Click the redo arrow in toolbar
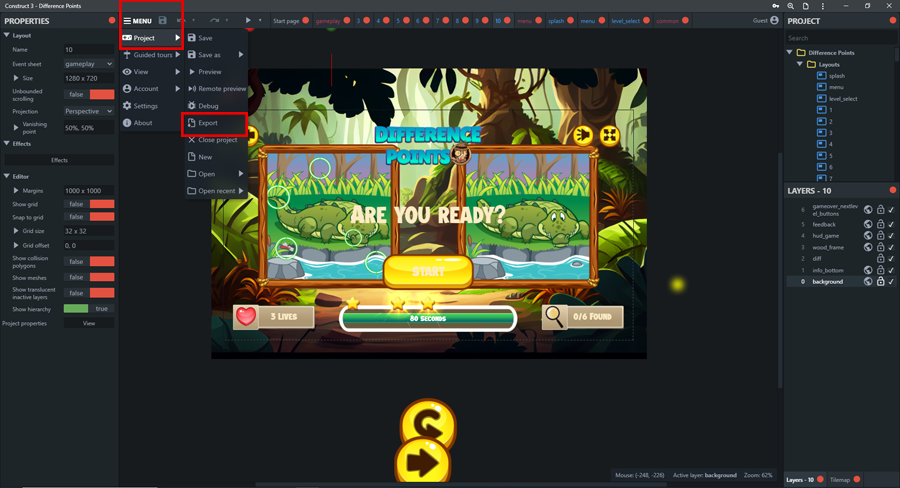 click(x=214, y=21)
